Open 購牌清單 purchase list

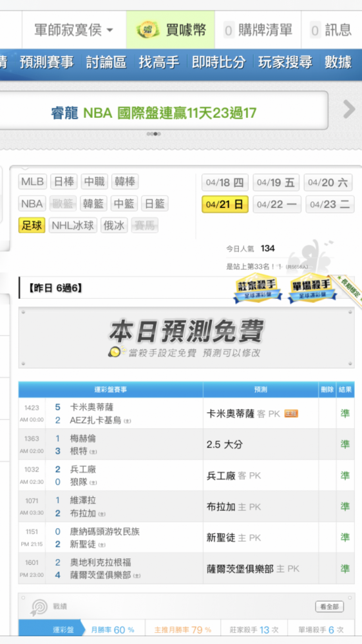pos(258,30)
